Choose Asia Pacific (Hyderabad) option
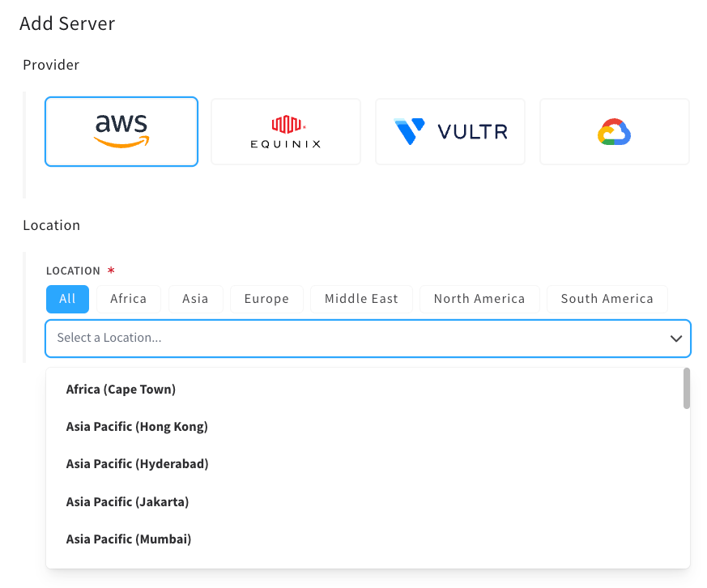Image resolution: width=707 pixels, height=588 pixels. click(368, 464)
